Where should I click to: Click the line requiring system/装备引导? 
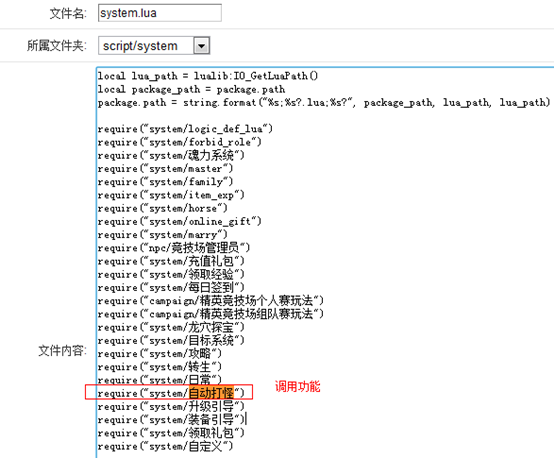(x=171, y=419)
